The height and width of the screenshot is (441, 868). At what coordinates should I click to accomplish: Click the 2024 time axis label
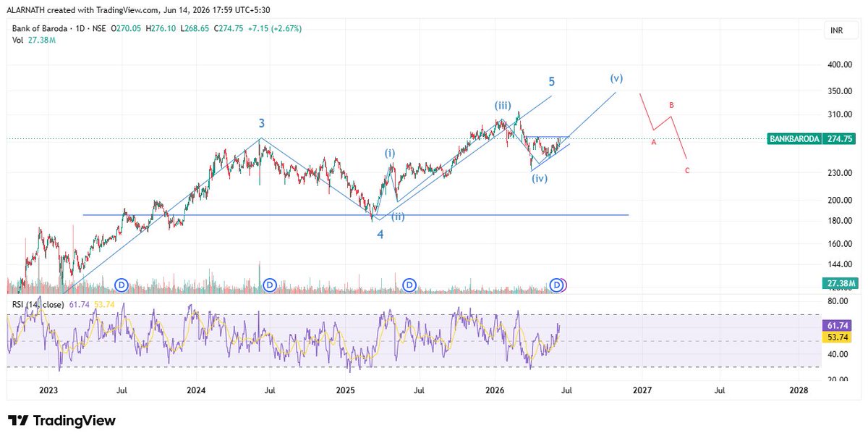point(196,390)
